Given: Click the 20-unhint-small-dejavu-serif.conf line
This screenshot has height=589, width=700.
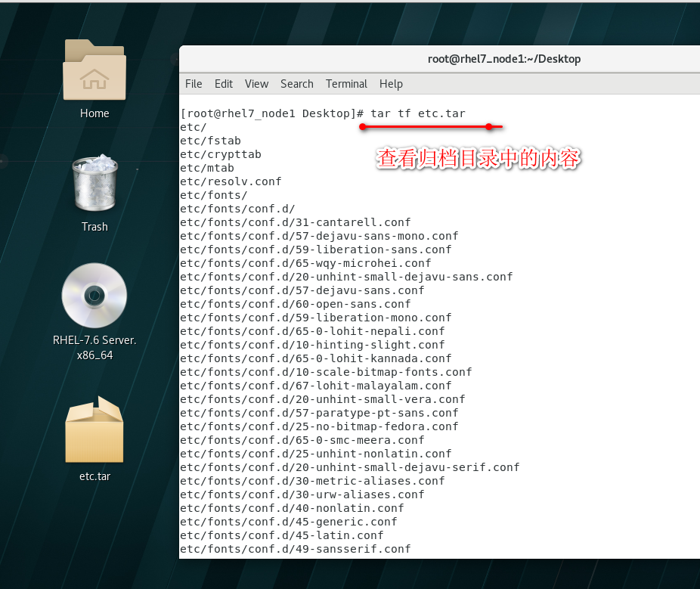Looking at the screenshot, I should (349, 467).
